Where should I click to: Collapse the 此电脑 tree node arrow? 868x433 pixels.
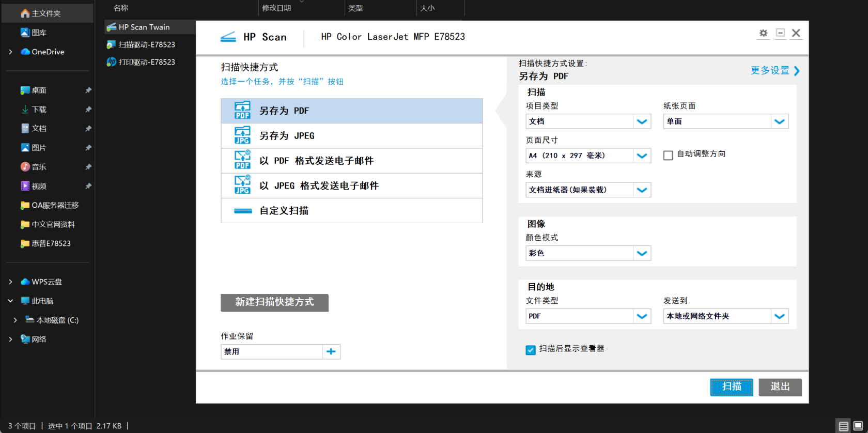10,301
